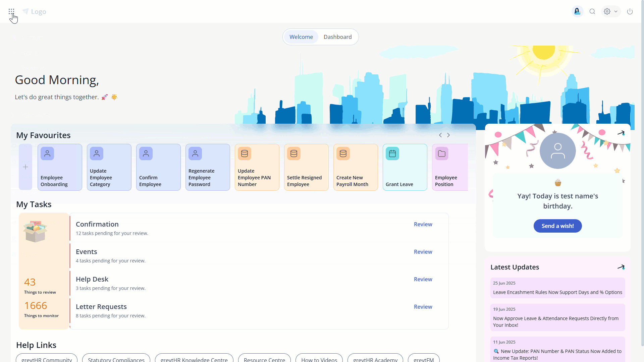
Task: Open the apps grid menu icon
Action: 11,11
